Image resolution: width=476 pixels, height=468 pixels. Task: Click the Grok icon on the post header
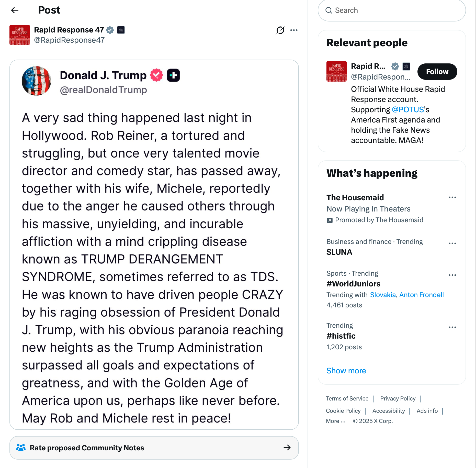(x=280, y=30)
